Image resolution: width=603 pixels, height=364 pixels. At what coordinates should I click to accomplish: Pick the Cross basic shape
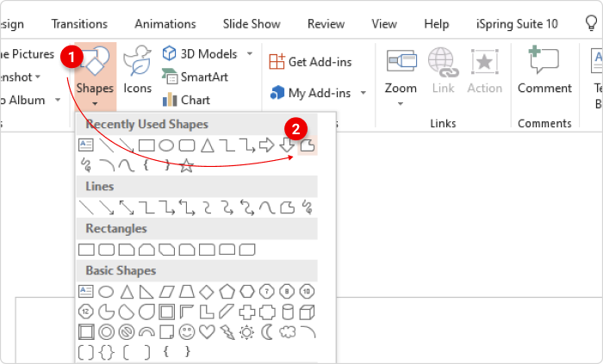[x=247, y=312]
